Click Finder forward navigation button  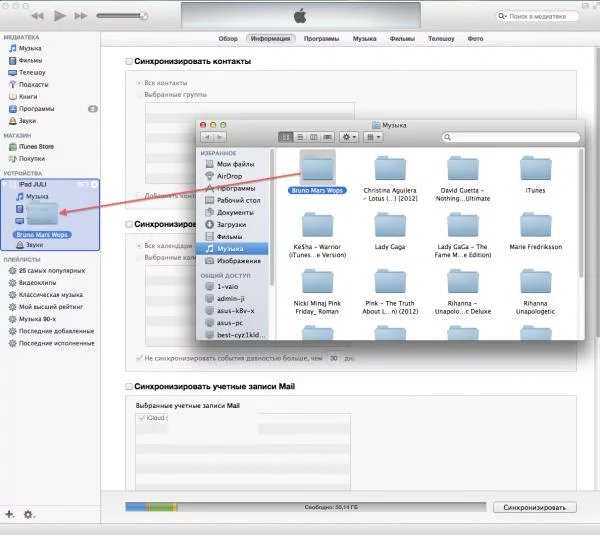coord(220,137)
